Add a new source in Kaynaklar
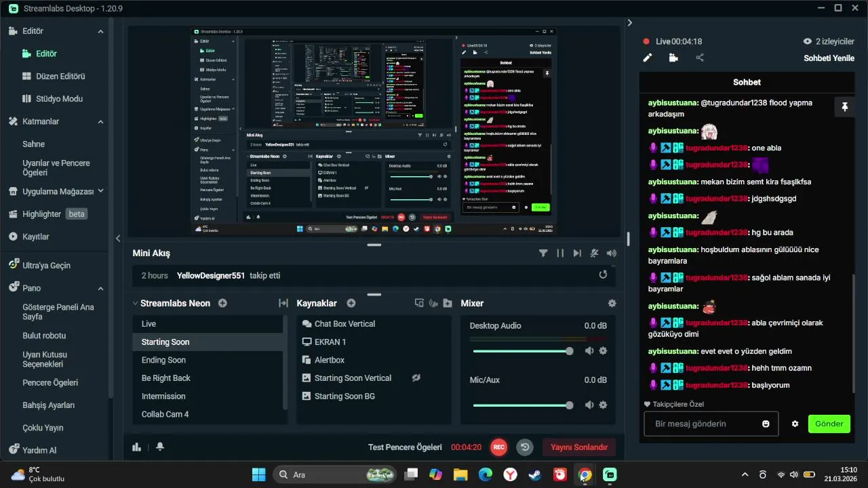 click(x=351, y=303)
